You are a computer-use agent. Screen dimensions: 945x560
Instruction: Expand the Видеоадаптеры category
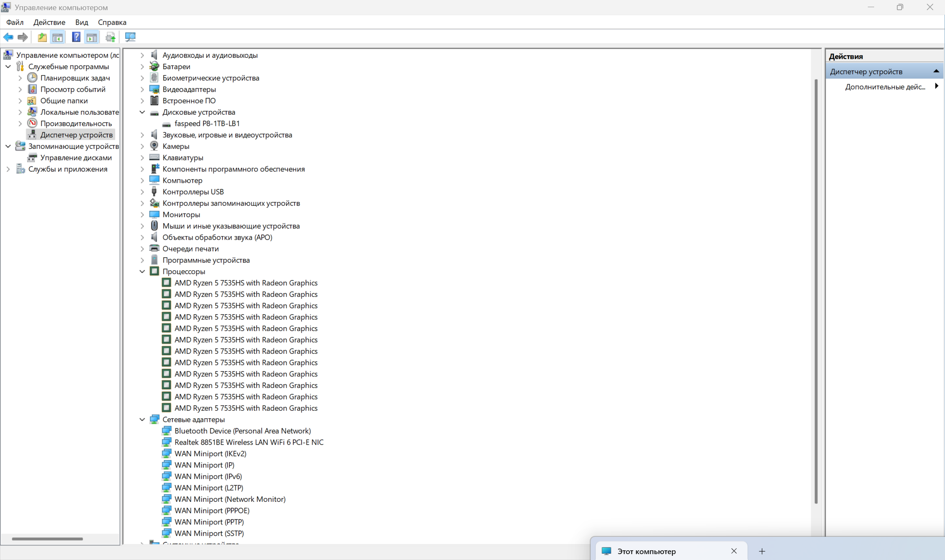[142, 89]
